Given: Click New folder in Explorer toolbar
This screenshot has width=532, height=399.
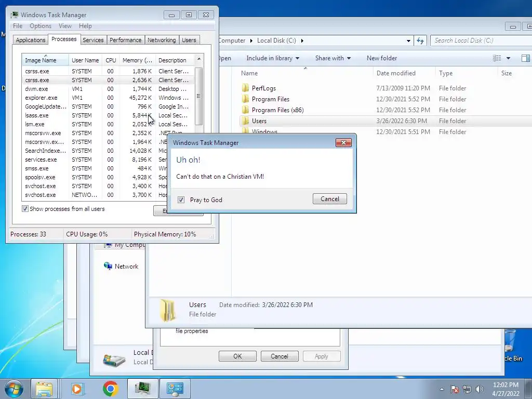Looking at the screenshot, I should click(x=382, y=58).
